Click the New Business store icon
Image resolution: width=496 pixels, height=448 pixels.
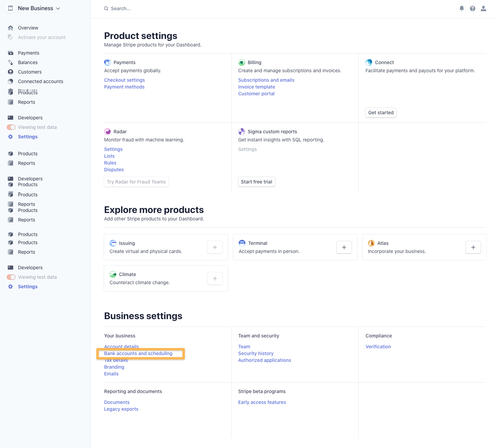[11, 8]
